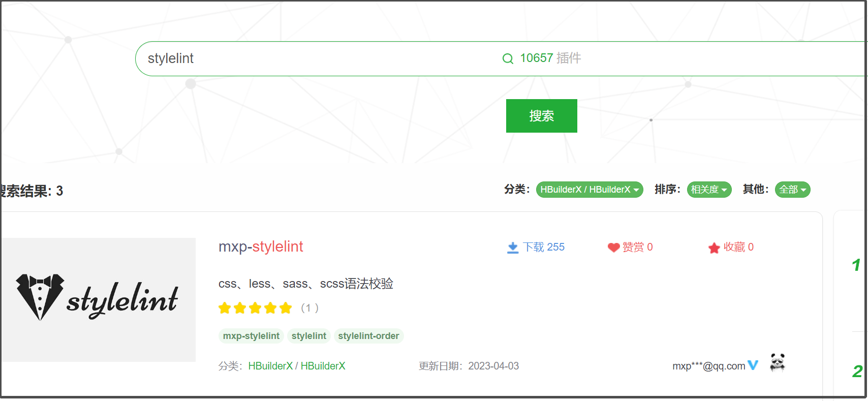Screen dimensions: 868x401
Task: Expand the 其他 全部 filter dropdown
Action: (792, 190)
